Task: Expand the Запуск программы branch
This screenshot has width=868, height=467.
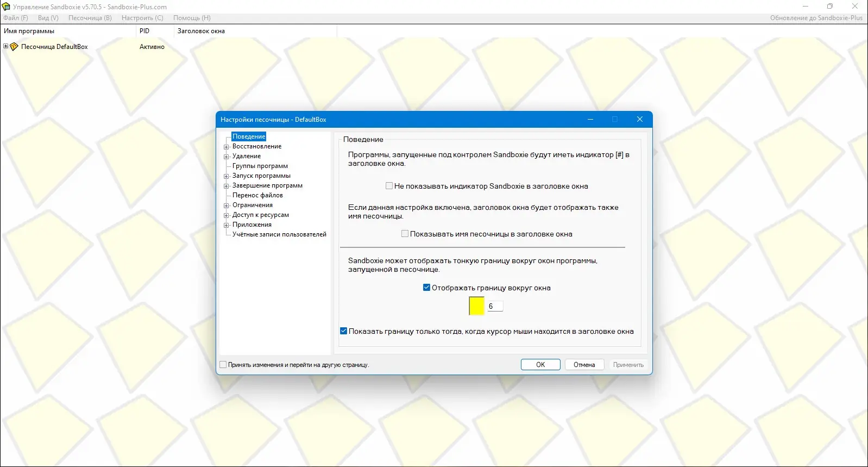Action: pos(227,176)
